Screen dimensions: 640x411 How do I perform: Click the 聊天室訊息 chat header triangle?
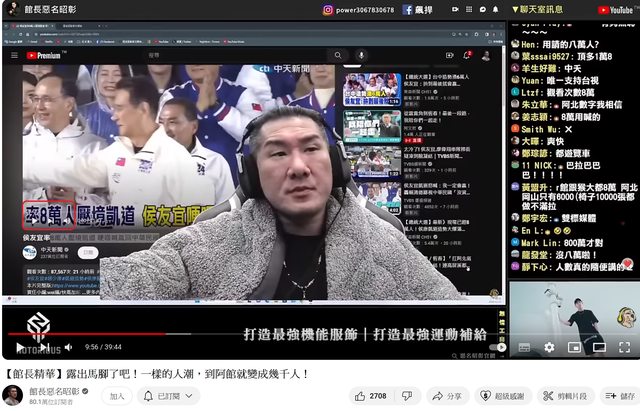[x=516, y=9]
